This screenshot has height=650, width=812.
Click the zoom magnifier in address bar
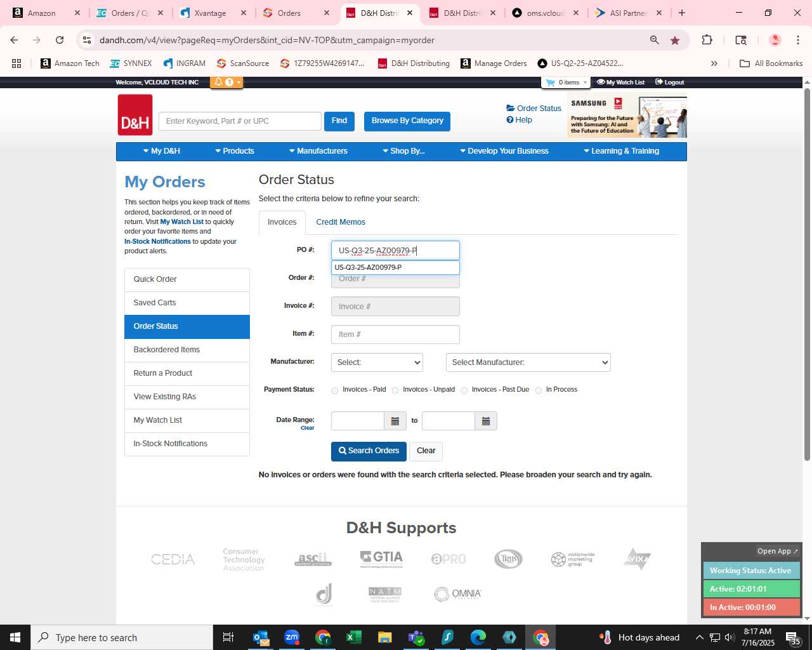(654, 40)
